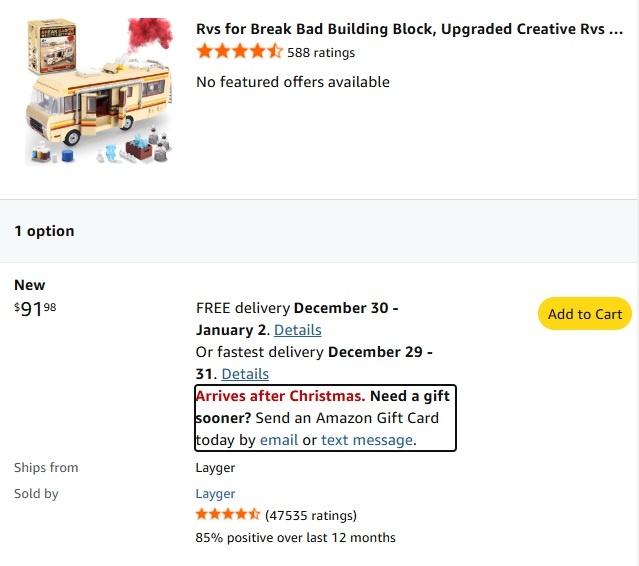Open the Layger seller link under Sold by
Screen dimensions: 639x566
point(215,493)
